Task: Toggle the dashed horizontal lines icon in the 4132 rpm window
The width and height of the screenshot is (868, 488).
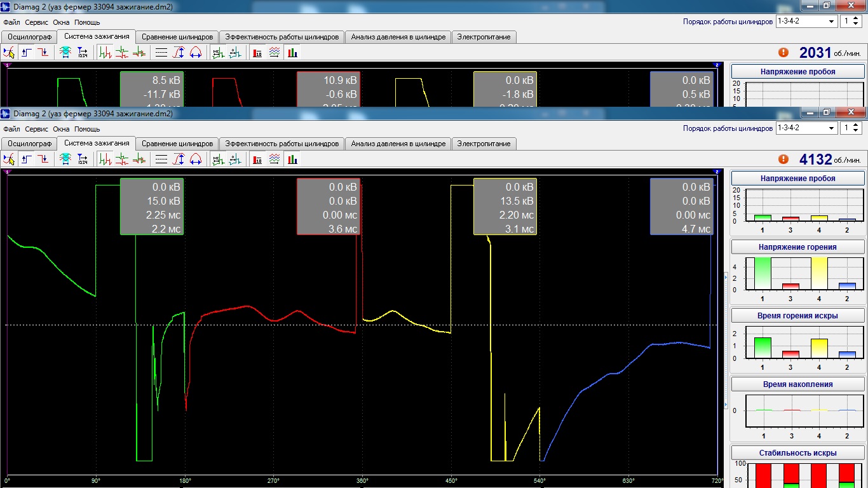Action: tap(161, 159)
